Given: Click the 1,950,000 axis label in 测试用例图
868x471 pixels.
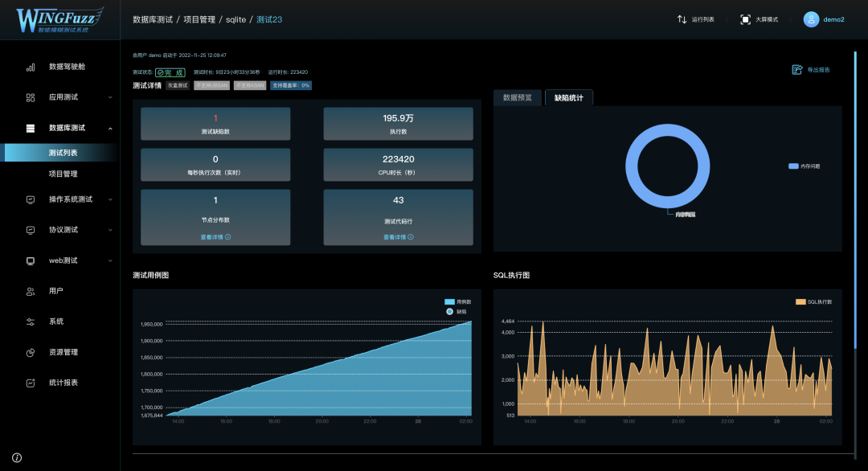Looking at the screenshot, I should tap(152, 325).
